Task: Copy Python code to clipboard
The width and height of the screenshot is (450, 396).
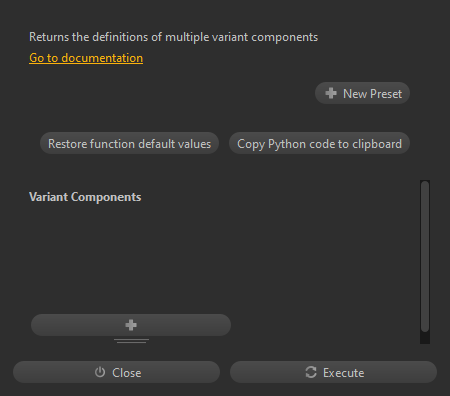Action: click(319, 143)
